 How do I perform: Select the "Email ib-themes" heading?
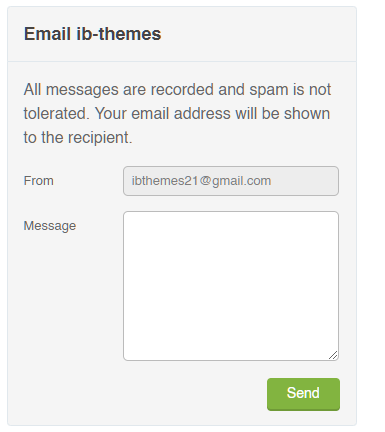(x=92, y=34)
